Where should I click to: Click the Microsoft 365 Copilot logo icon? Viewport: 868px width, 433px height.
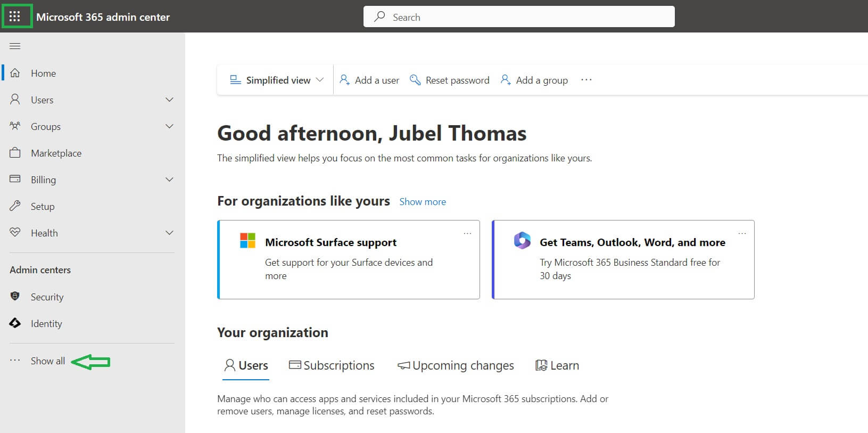coord(522,240)
